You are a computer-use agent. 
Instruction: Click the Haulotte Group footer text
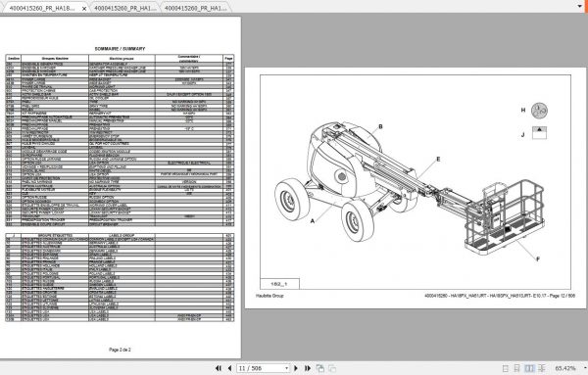coord(269,296)
